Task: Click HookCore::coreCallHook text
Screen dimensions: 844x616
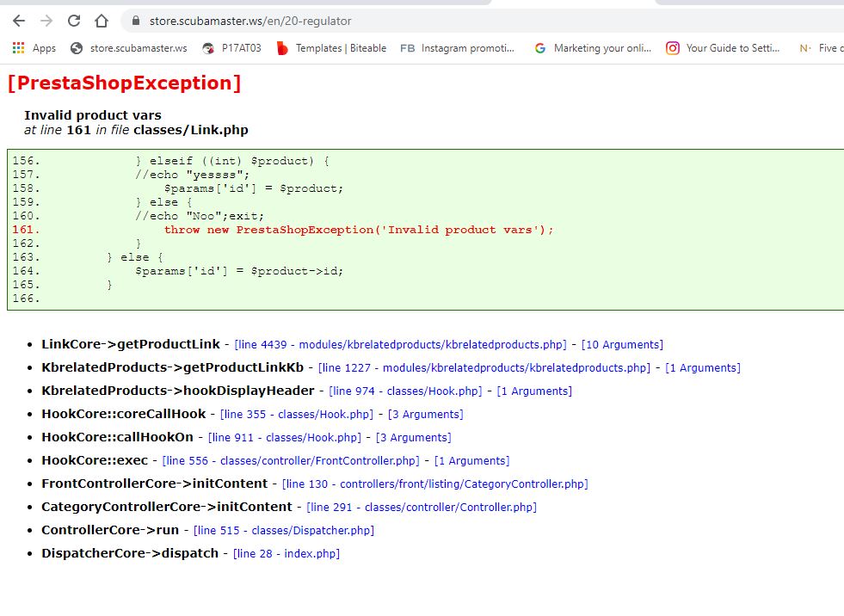Action: (x=124, y=414)
